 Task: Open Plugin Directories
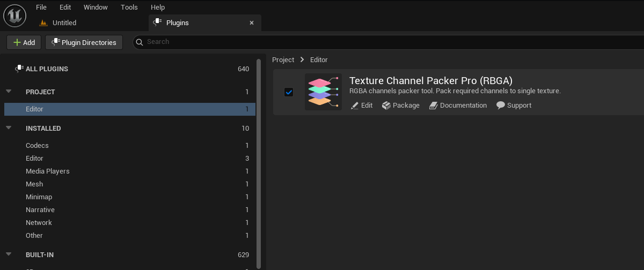point(84,42)
